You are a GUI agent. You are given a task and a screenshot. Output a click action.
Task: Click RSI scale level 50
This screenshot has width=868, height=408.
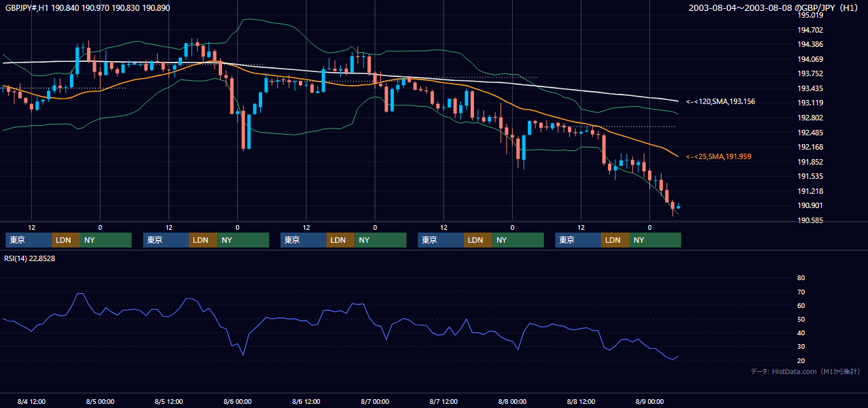[801, 320]
